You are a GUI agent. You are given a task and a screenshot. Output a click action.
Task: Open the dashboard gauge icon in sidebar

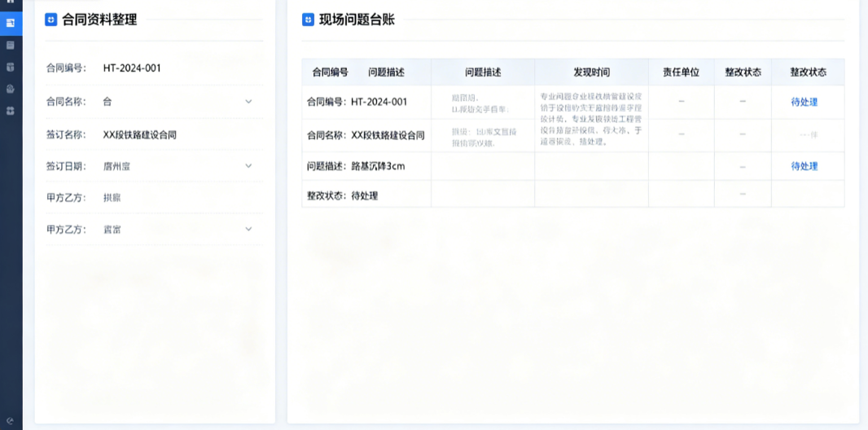pyautogui.click(x=10, y=89)
